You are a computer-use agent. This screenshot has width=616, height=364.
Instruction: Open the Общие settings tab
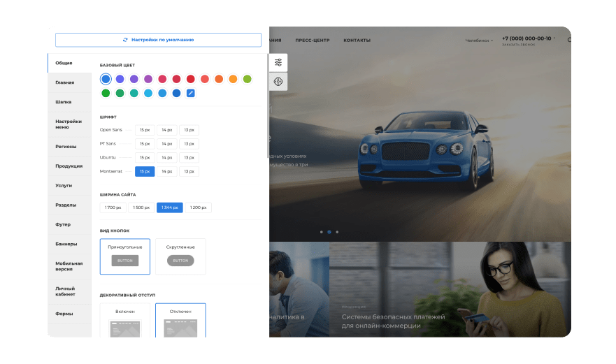click(69, 63)
